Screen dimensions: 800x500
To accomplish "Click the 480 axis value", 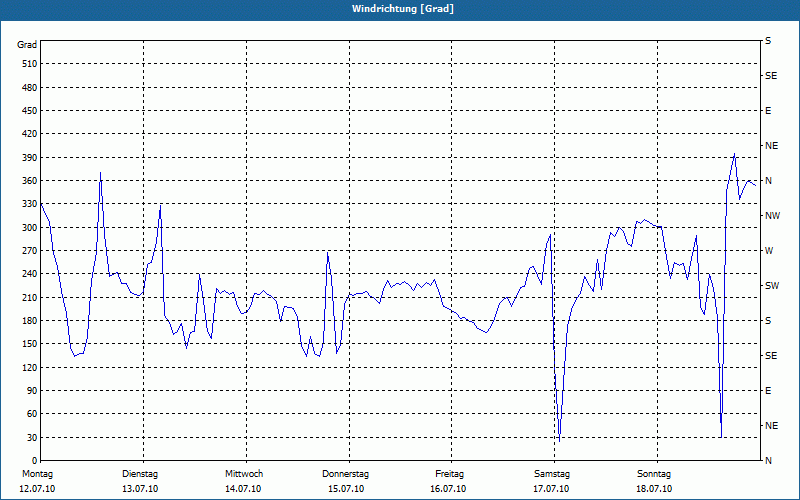I will (30, 87).
